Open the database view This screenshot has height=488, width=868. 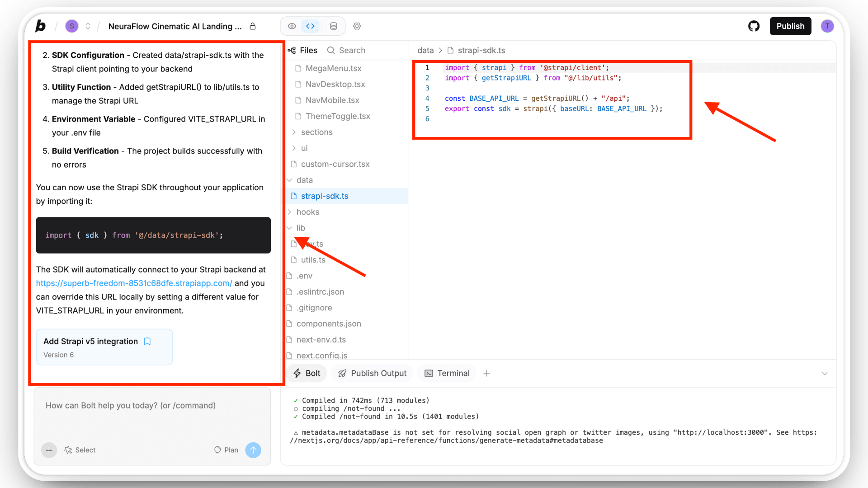333,26
